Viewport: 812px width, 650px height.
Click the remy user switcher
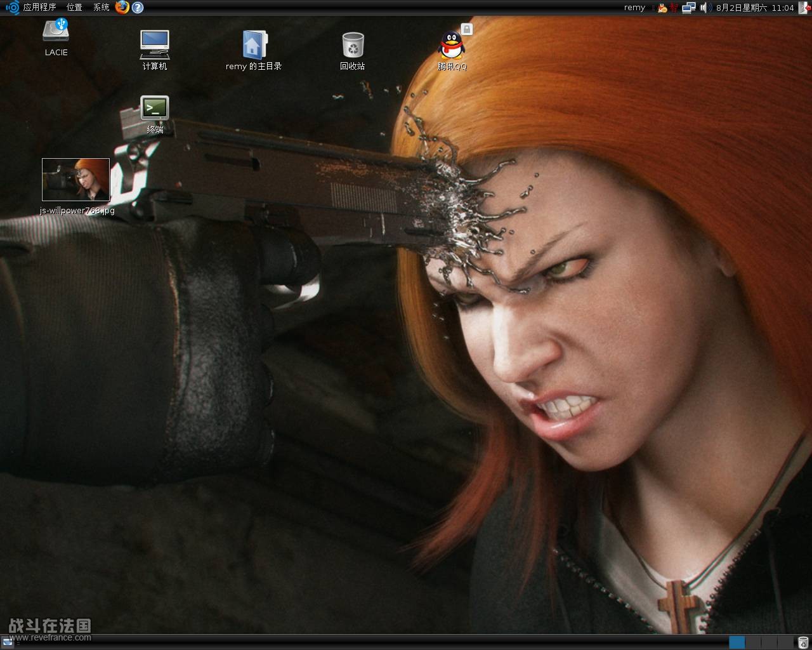point(634,8)
